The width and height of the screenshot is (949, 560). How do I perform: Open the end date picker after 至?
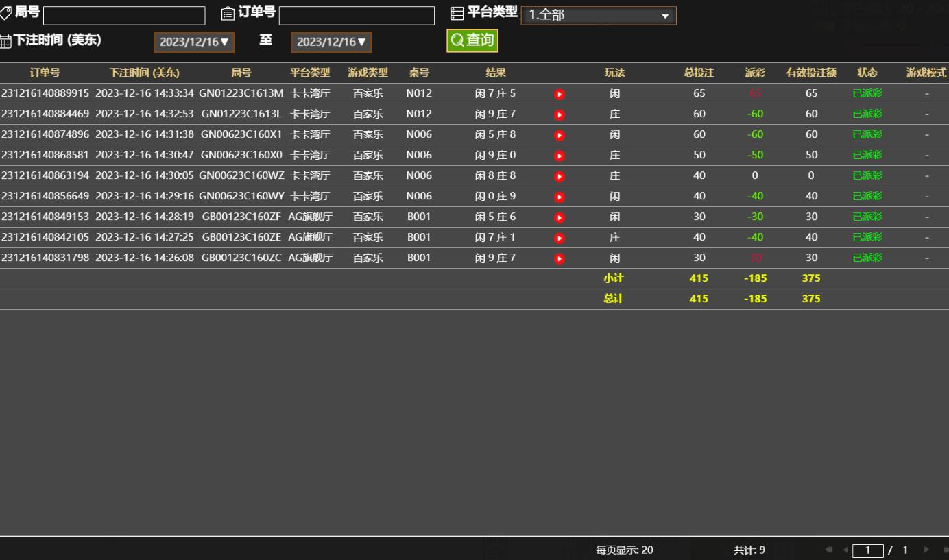331,42
